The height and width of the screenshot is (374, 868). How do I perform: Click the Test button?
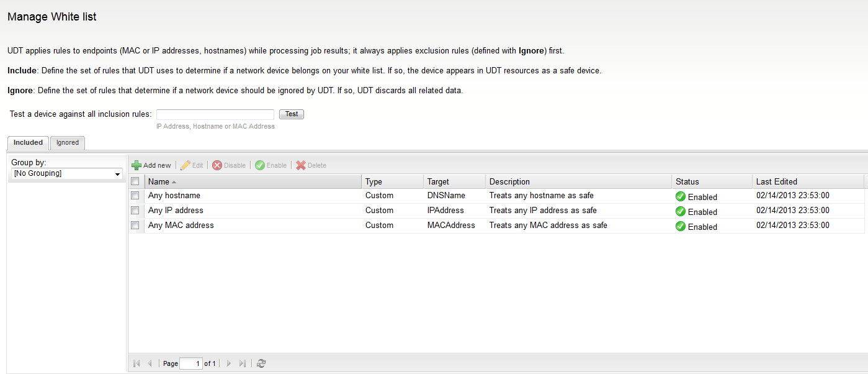tap(291, 114)
